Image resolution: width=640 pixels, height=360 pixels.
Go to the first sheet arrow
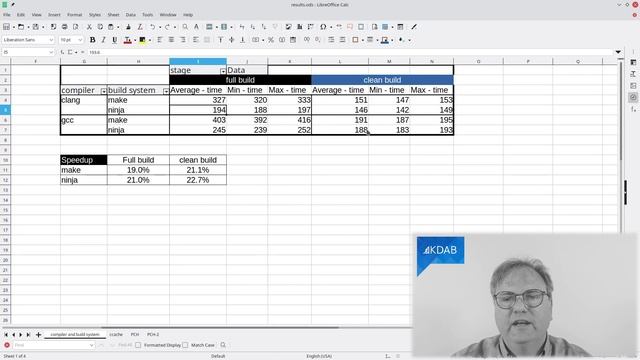click(x=6, y=335)
